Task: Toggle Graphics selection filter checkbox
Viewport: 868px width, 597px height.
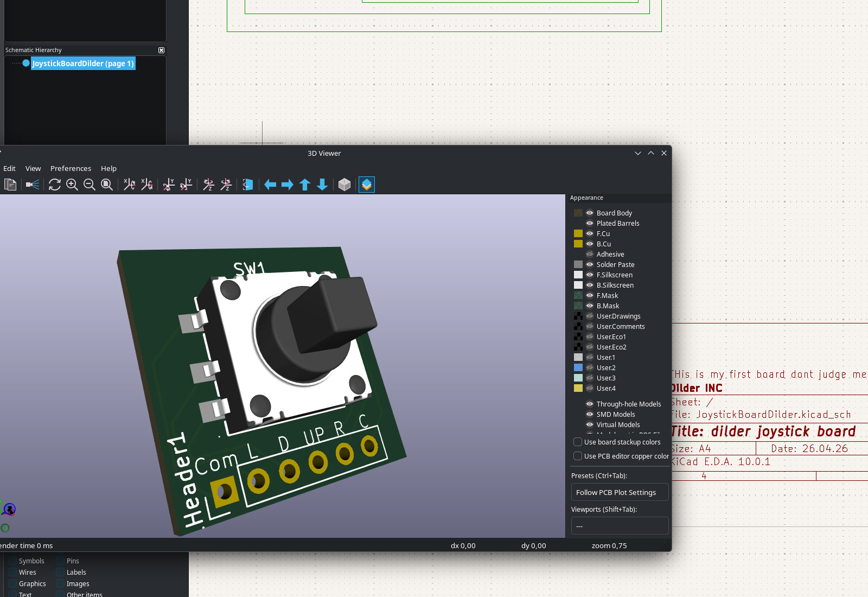Action: 12,583
